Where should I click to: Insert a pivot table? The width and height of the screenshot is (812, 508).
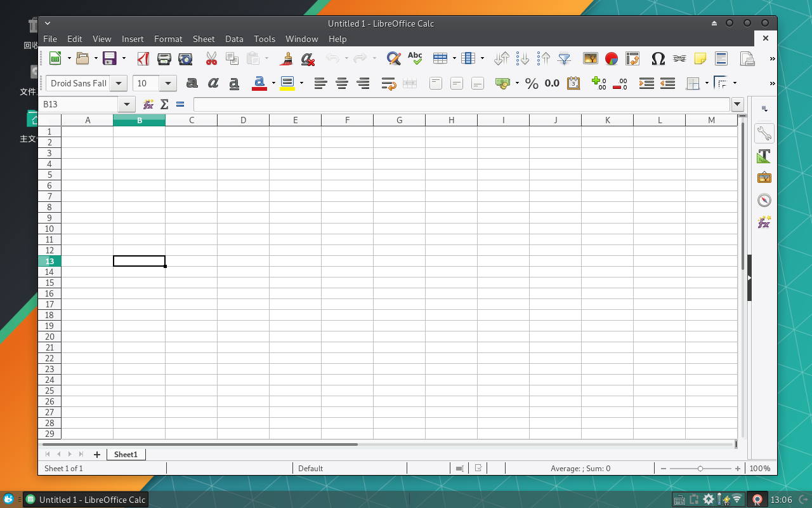pyautogui.click(x=632, y=58)
